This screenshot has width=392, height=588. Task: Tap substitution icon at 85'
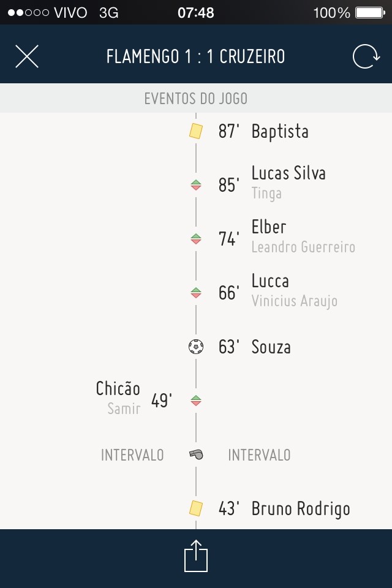click(196, 185)
